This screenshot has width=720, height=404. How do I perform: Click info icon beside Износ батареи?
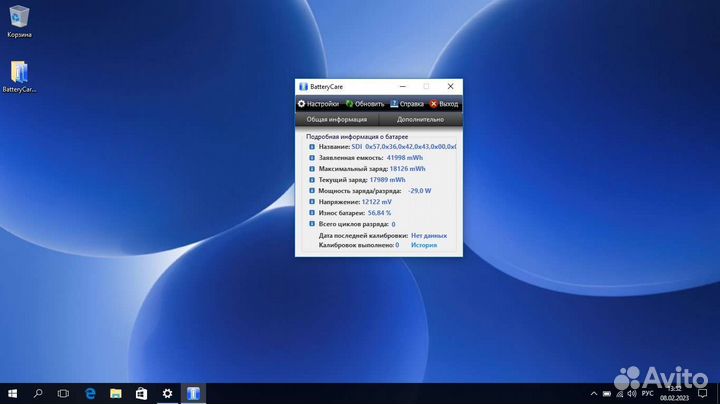click(x=312, y=213)
